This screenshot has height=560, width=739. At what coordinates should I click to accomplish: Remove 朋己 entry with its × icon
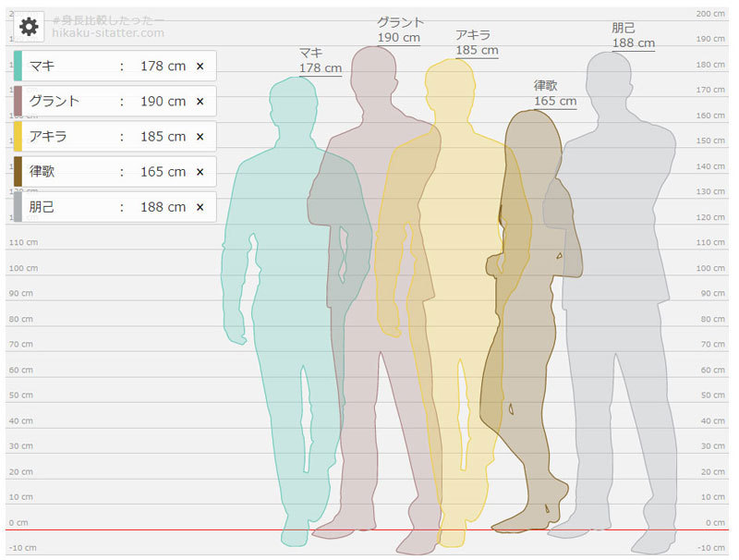(200, 207)
